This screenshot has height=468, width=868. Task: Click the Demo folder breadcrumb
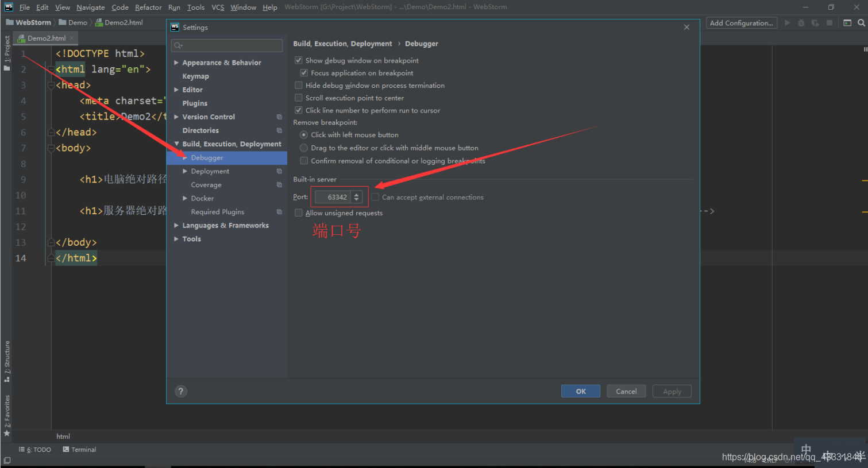[73, 22]
